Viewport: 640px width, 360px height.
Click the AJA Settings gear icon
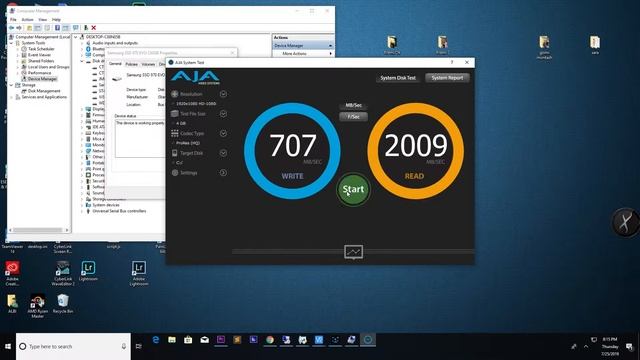click(x=175, y=173)
